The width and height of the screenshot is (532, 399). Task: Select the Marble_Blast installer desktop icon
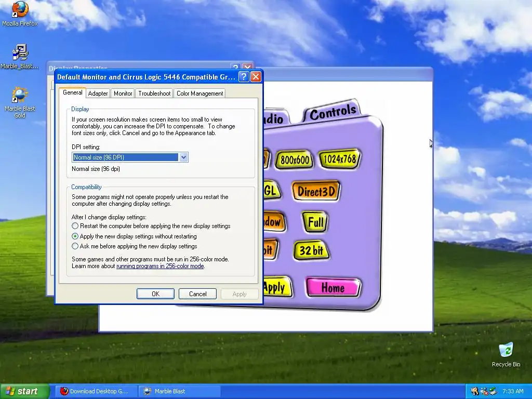tap(20, 56)
